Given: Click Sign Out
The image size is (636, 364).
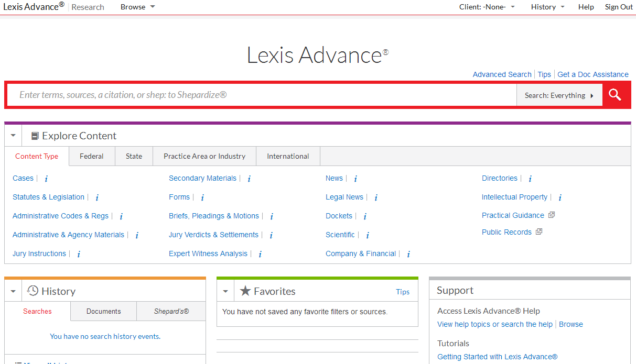Looking at the screenshot, I should [619, 7].
